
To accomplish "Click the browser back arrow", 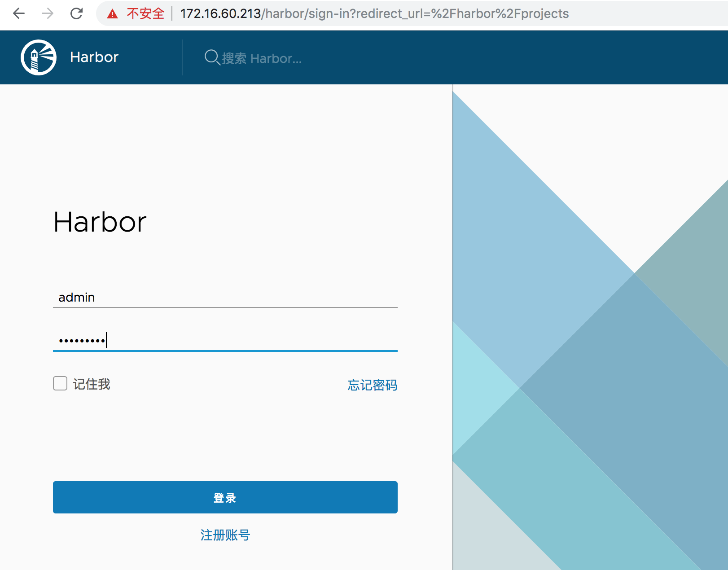I will pyautogui.click(x=19, y=13).
